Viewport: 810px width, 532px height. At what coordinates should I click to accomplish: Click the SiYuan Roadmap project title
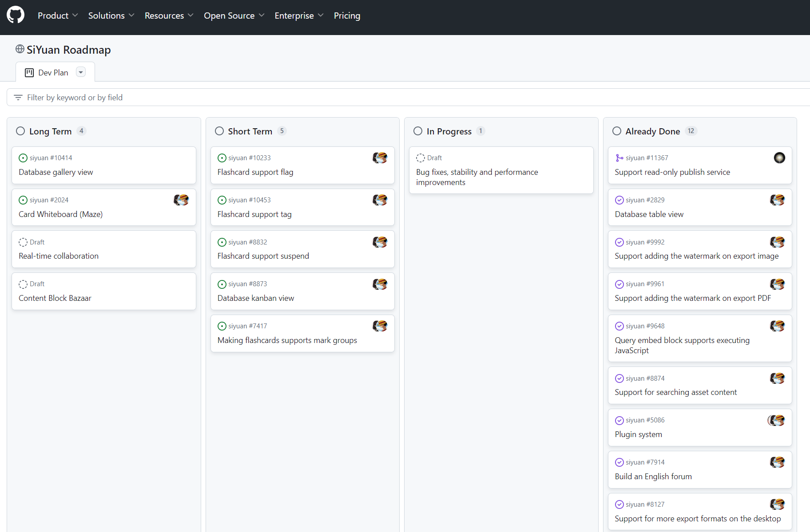point(69,50)
